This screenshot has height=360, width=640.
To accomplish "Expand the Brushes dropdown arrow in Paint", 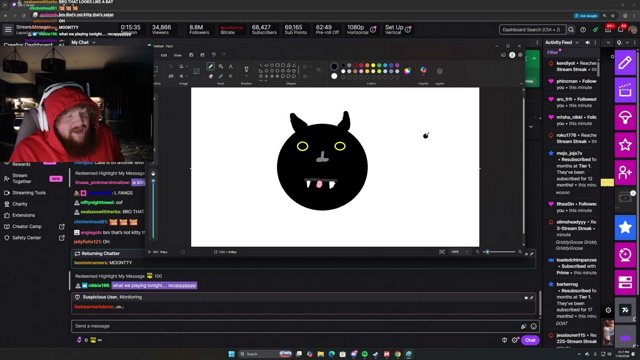I will pyautogui.click(x=246, y=76).
